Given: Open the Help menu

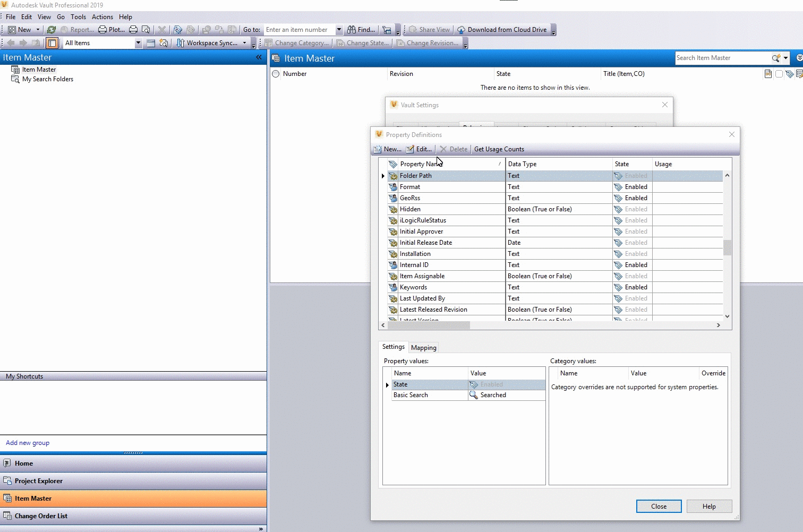Looking at the screenshot, I should coord(125,17).
